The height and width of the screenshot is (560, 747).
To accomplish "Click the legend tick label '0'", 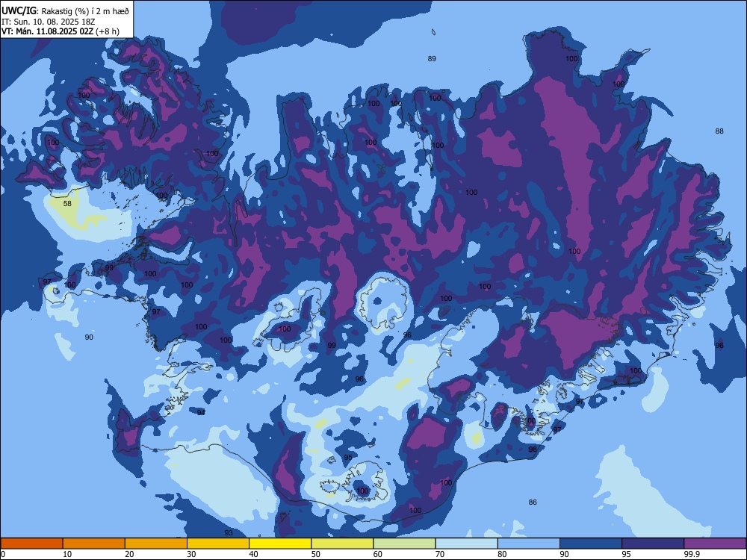I will [3, 554].
